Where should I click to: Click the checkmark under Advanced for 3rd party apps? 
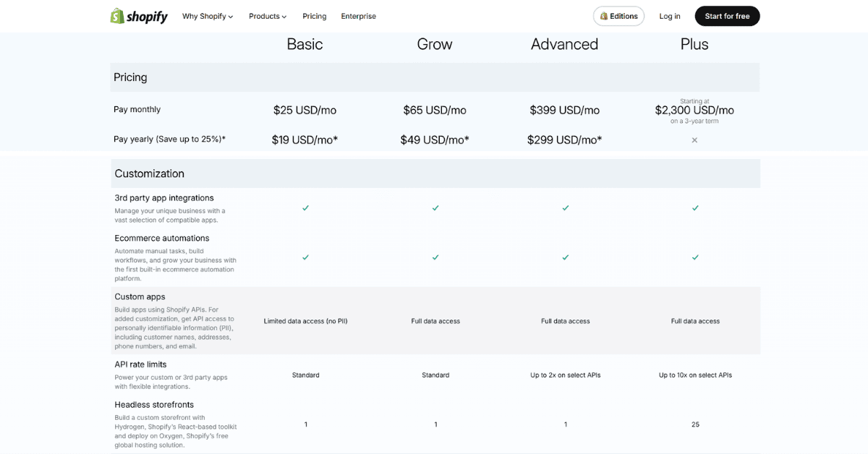pos(565,208)
